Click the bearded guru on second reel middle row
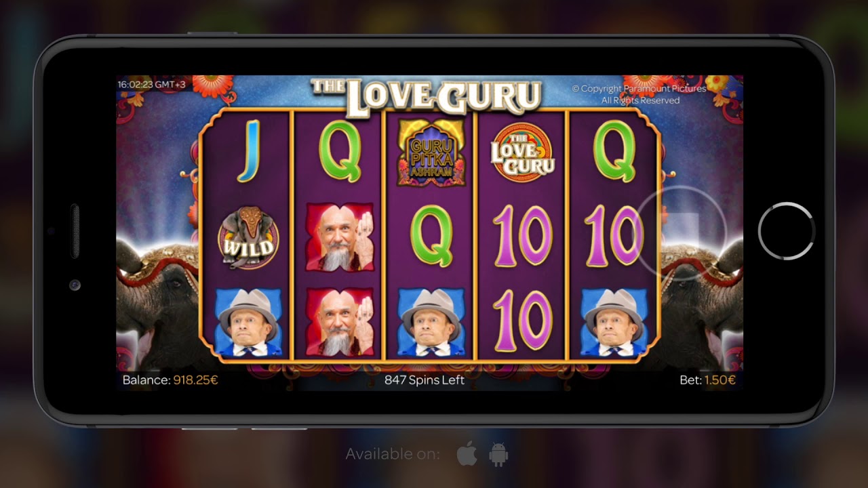868x488 pixels. [x=340, y=237]
